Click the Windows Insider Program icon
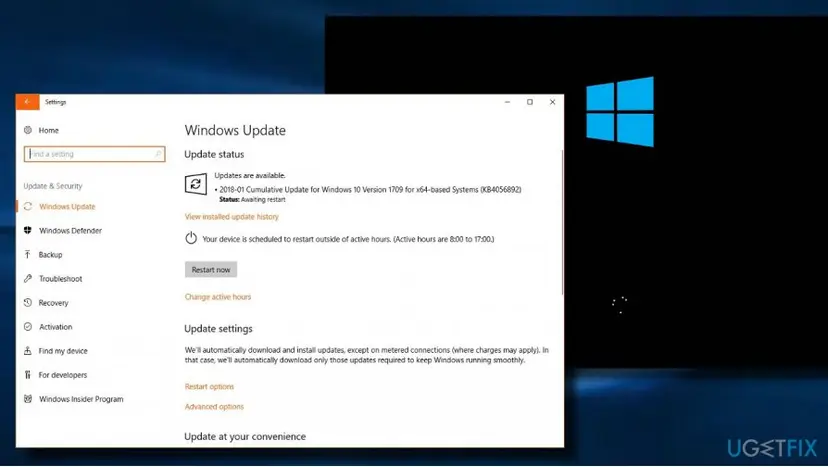 pyautogui.click(x=28, y=399)
